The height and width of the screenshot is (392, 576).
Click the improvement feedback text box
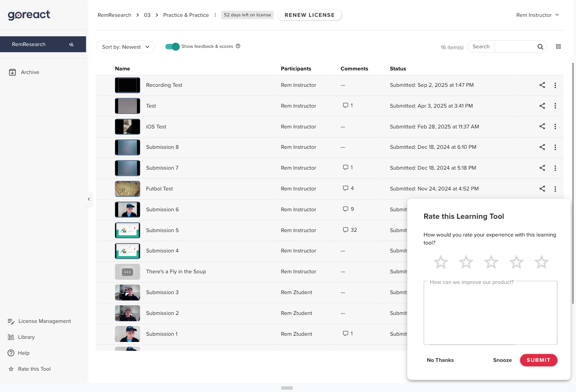(x=490, y=314)
